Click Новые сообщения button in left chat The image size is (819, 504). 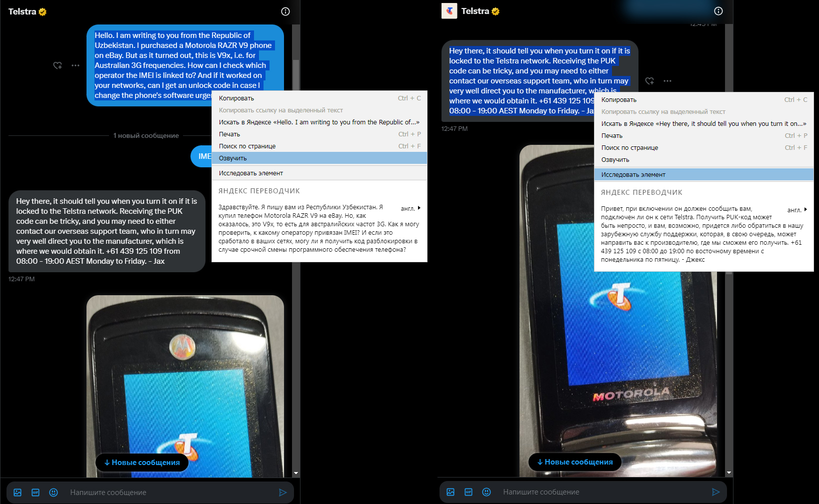pos(142,463)
